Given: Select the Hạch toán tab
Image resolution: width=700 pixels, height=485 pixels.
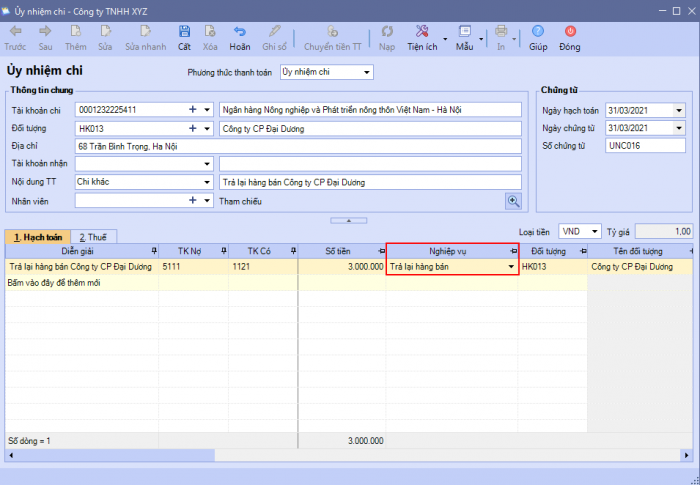Looking at the screenshot, I should [x=38, y=237].
